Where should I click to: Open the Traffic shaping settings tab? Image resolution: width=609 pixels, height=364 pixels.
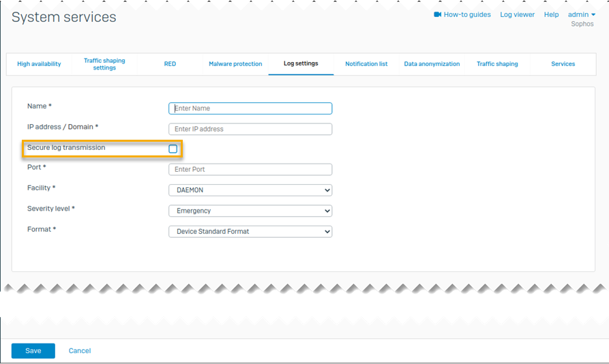coord(104,64)
